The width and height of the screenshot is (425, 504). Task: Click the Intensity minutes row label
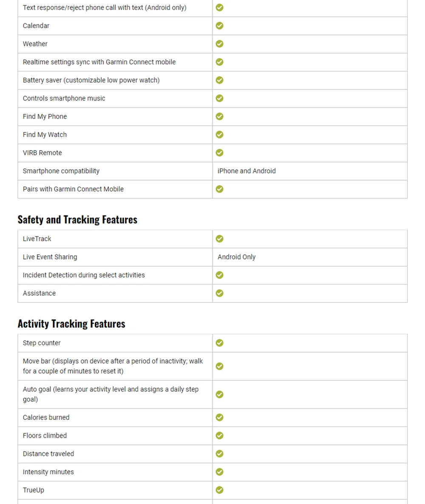pyautogui.click(x=48, y=472)
